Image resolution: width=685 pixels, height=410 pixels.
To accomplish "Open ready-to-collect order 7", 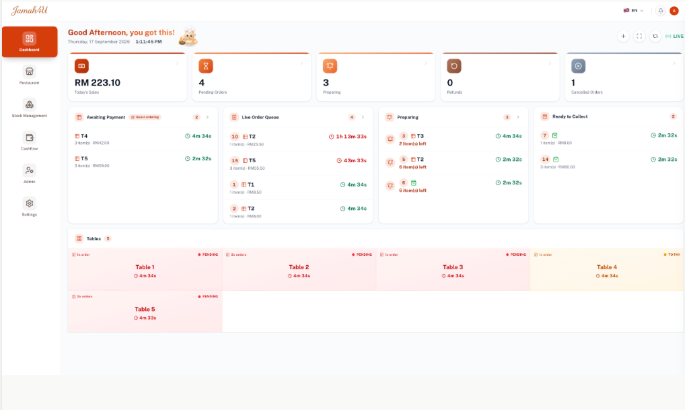I will tap(609, 139).
